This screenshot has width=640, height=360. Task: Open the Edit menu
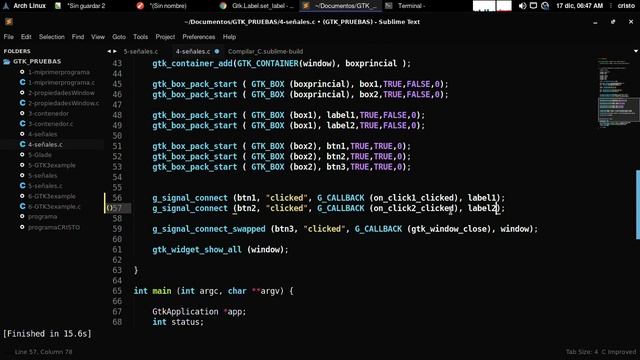[26, 37]
